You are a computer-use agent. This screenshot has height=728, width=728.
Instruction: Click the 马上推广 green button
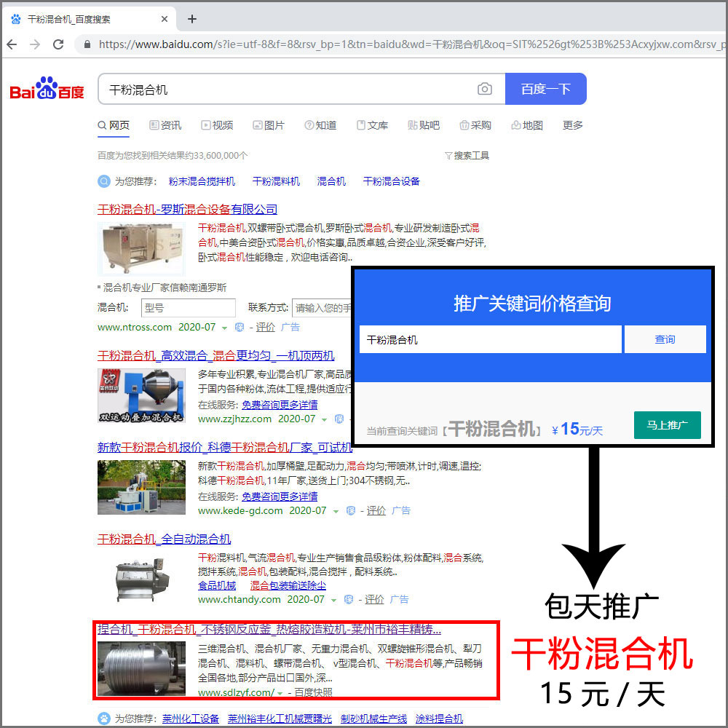pos(667,425)
